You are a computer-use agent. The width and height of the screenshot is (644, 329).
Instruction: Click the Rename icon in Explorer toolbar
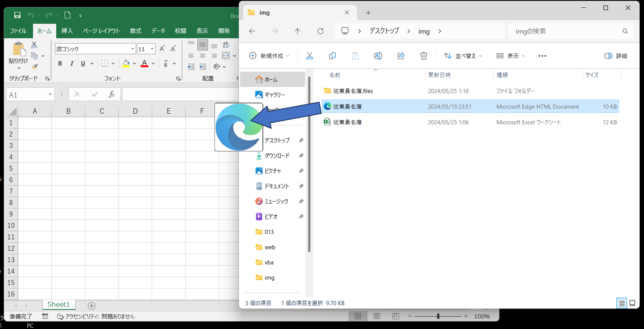point(378,56)
